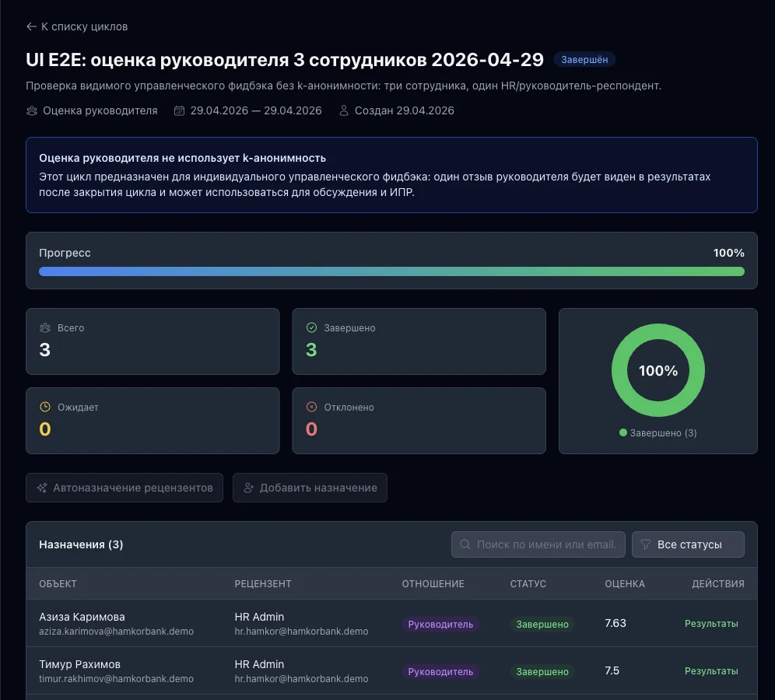Click СТАТУС column header
This screenshot has height=700, width=775.
tap(528, 584)
